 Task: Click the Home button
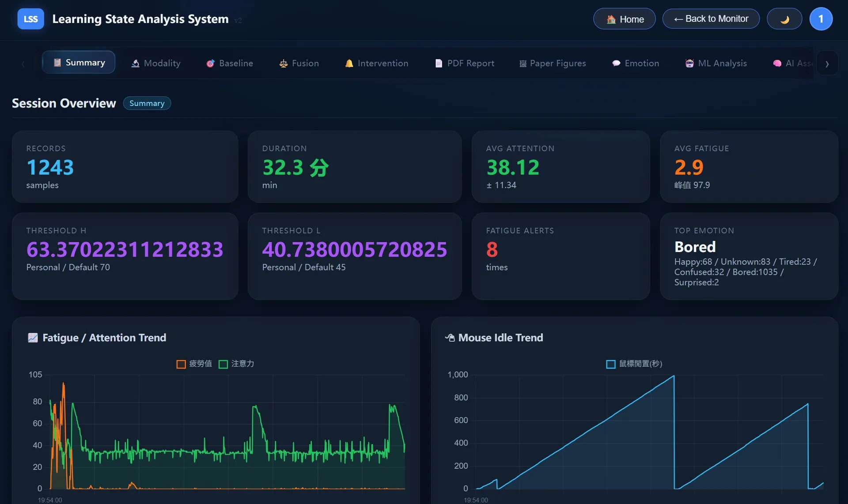tap(624, 19)
